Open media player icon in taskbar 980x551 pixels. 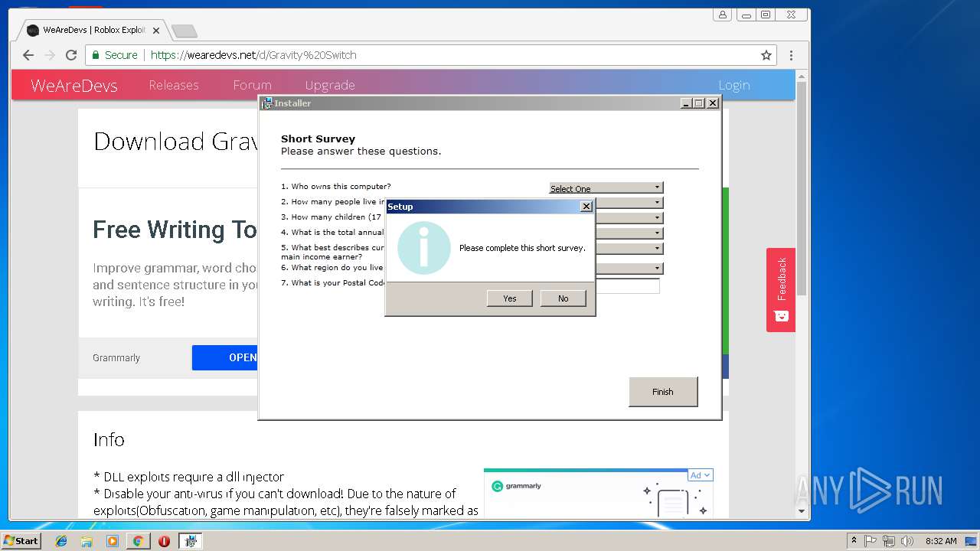pyautogui.click(x=113, y=541)
